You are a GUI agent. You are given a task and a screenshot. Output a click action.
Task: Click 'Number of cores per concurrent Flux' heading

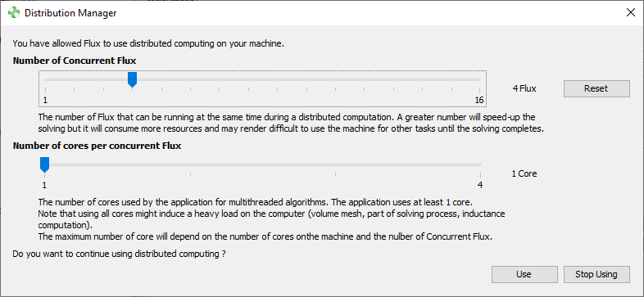click(x=97, y=146)
